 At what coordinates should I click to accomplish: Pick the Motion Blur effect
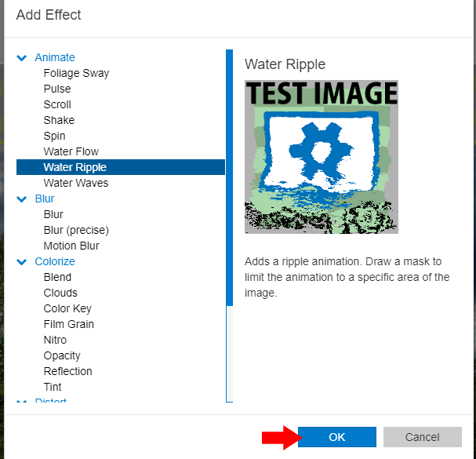pyautogui.click(x=71, y=246)
